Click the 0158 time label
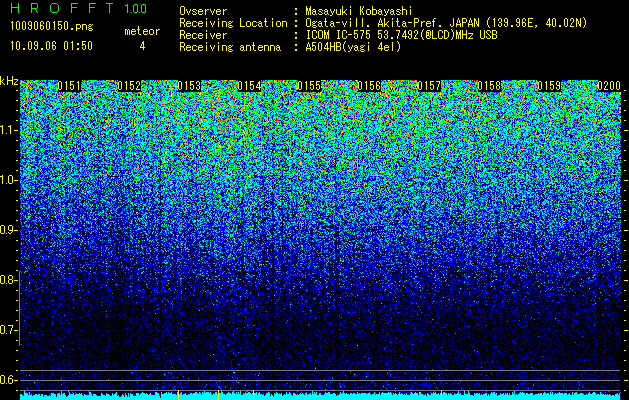Screen dimensions: 629x400 pos(489,86)
